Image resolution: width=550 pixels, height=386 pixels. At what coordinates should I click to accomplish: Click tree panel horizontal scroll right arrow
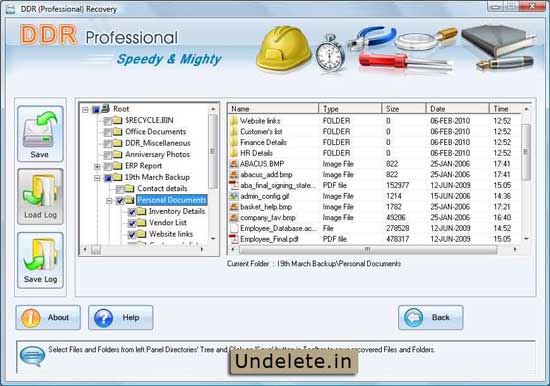click(x=202, y=249)
